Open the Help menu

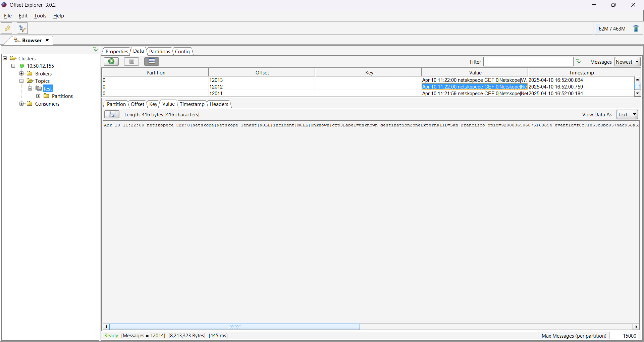(x=58, y=16)
